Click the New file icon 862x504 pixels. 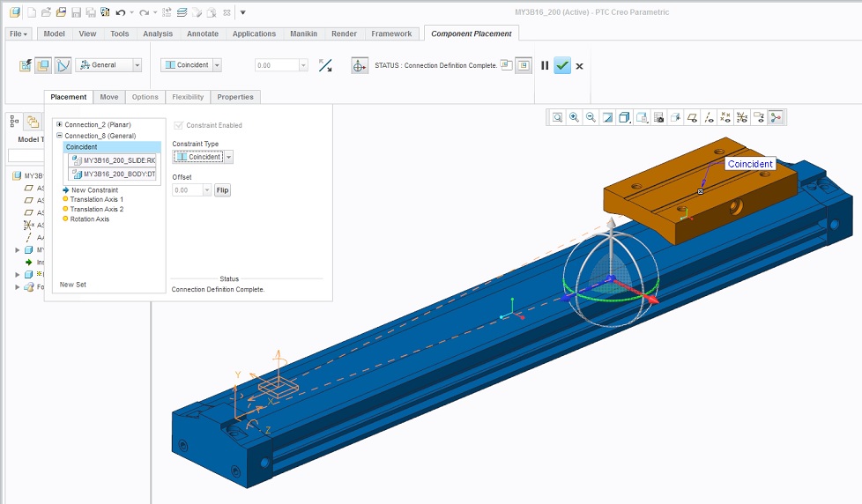(32, 12)
